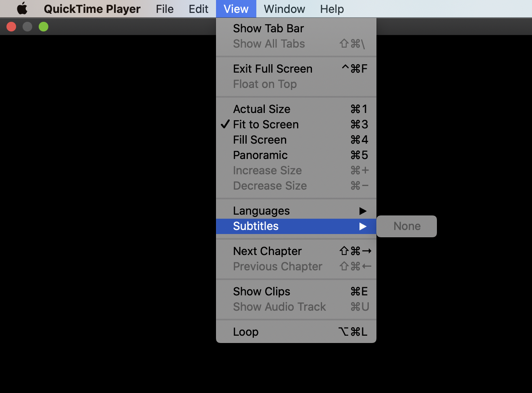Expand the Languages submenu arrow
This screenshot has width=532, height=393.
[363, 211]
